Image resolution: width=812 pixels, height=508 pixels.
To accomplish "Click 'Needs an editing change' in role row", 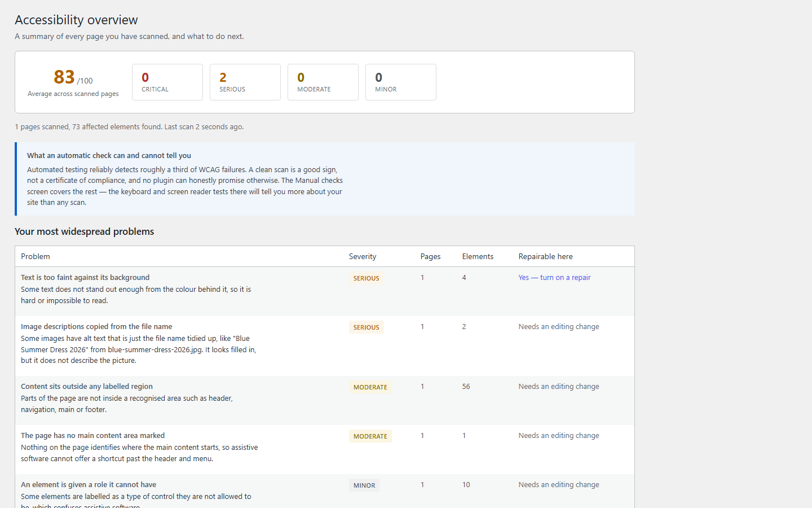I will point(559,485).
